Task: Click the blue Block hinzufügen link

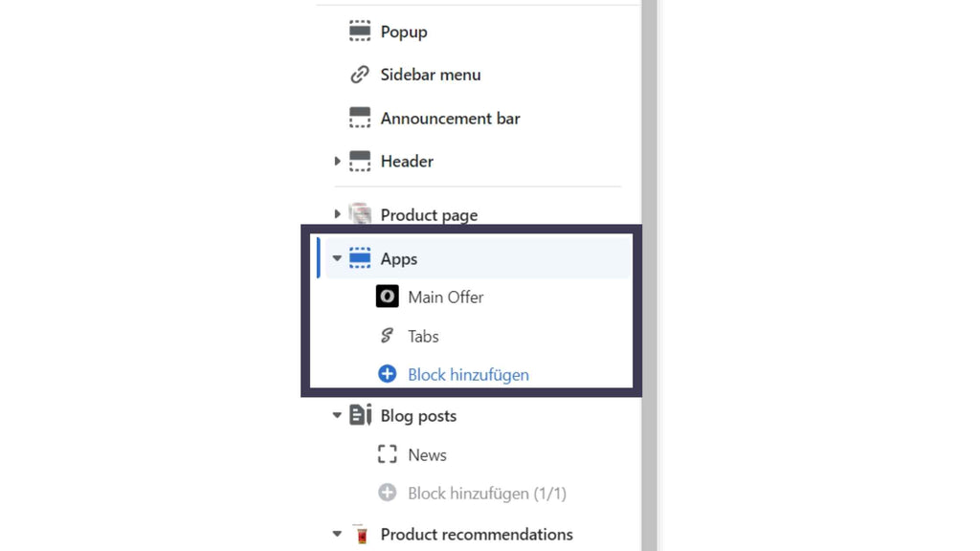Action: (x=468, y=375)
